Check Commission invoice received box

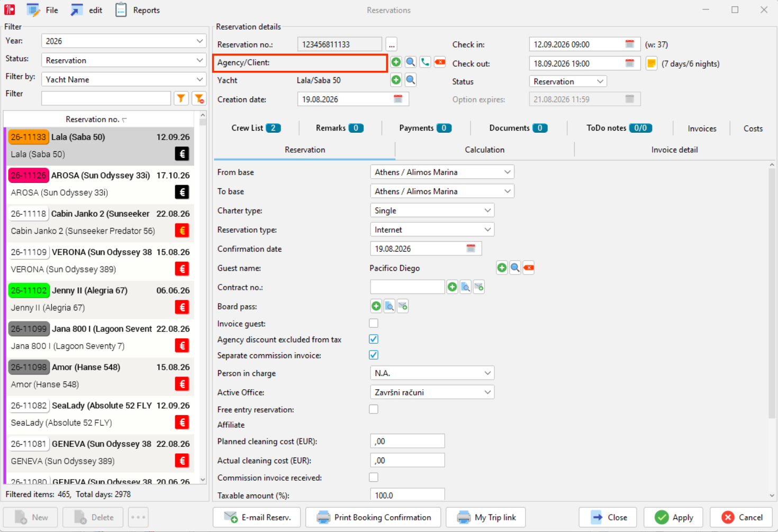374,478
